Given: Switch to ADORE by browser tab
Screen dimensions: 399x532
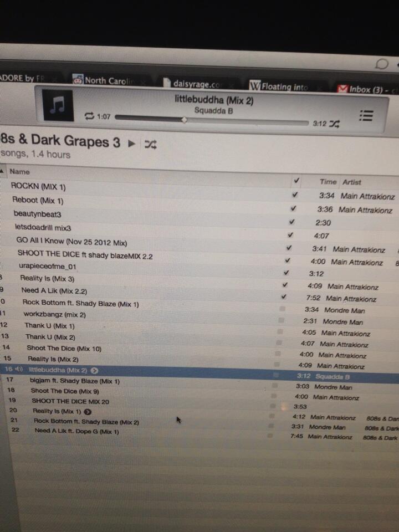Looking at the screenshot, I should (22, 78).
